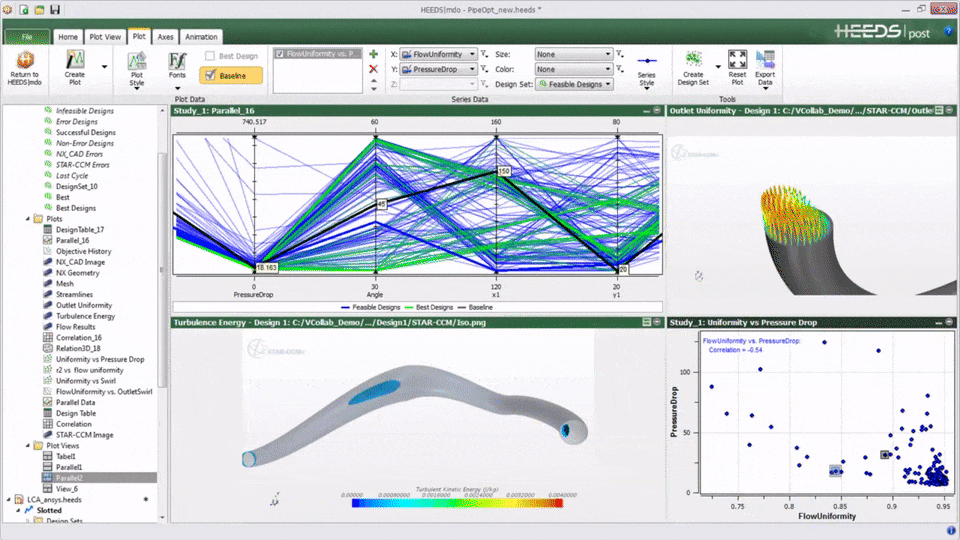Image resolution: width=960 pixels, height=540 pixels.
Task: Click the open folder icon in title bar
Action: tap(39, 9)
